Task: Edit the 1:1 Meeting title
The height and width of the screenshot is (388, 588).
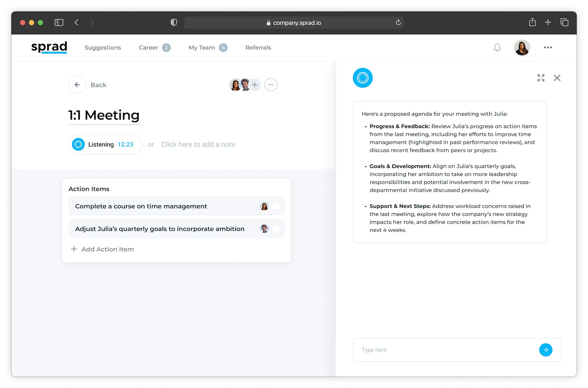Action: tap(104, 115)
